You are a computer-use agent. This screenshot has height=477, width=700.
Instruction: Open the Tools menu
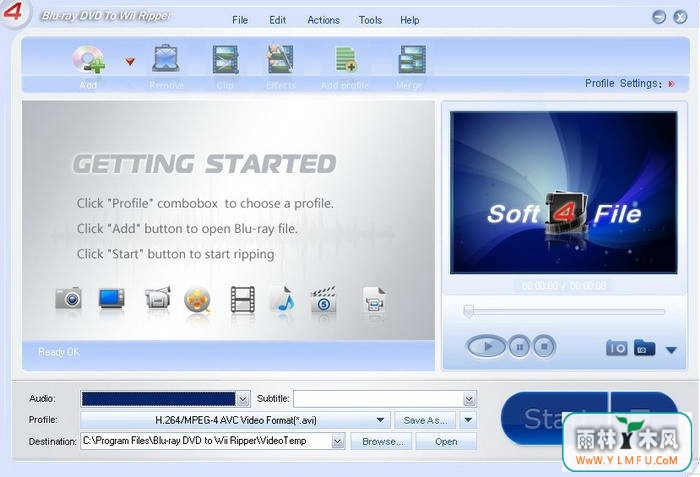click(370, 20)
